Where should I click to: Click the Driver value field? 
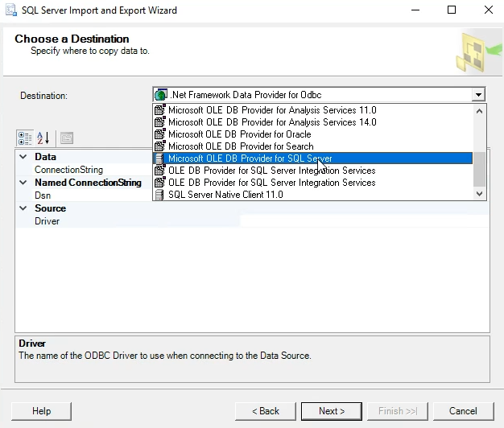tap(365, 221)
